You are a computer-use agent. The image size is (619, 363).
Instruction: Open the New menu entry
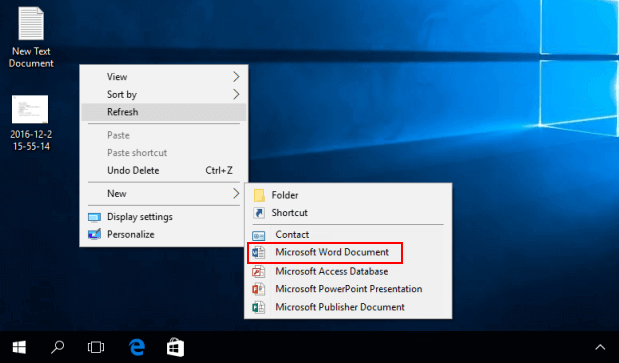click(x=163, y=193)
